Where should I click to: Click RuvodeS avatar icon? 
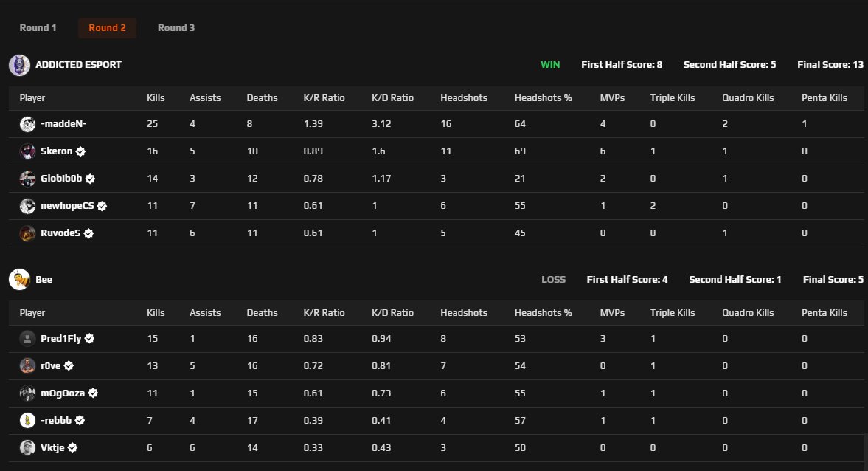click(x=28, y=233)
